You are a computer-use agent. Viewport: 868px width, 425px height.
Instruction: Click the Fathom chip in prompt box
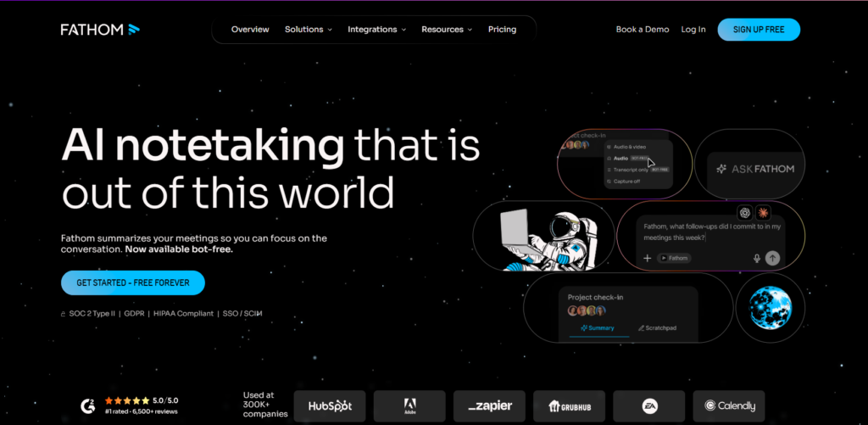(674, 258)
